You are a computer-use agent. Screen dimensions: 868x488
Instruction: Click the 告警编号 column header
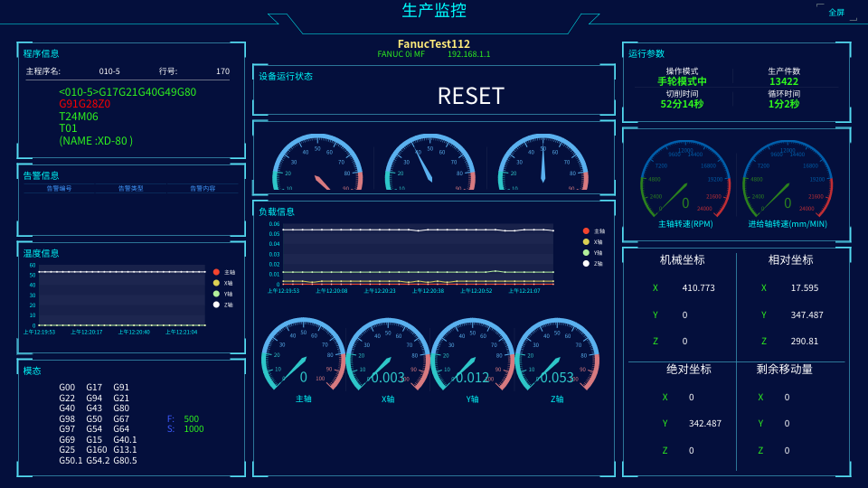tap(59, 188)
